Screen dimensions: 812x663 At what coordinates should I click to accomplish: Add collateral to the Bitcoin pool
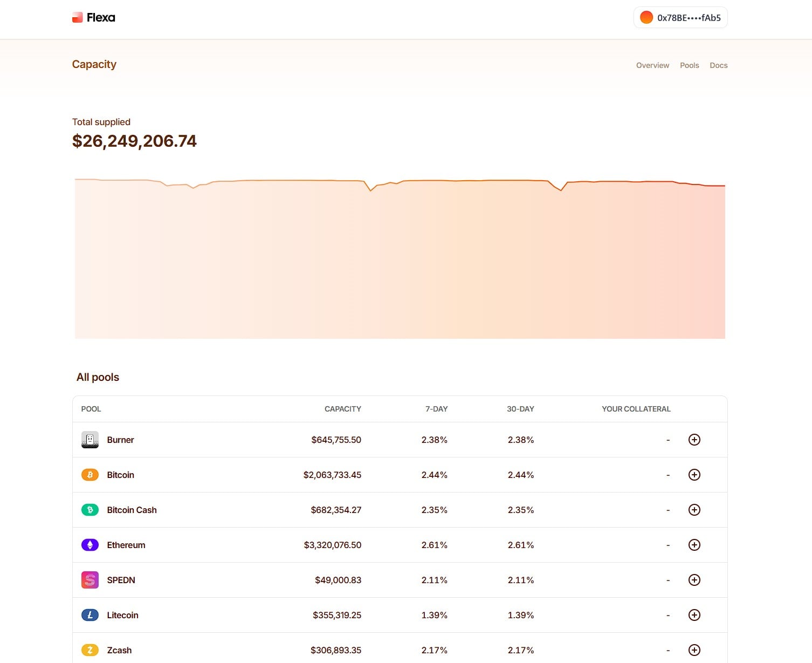[694, 475]
